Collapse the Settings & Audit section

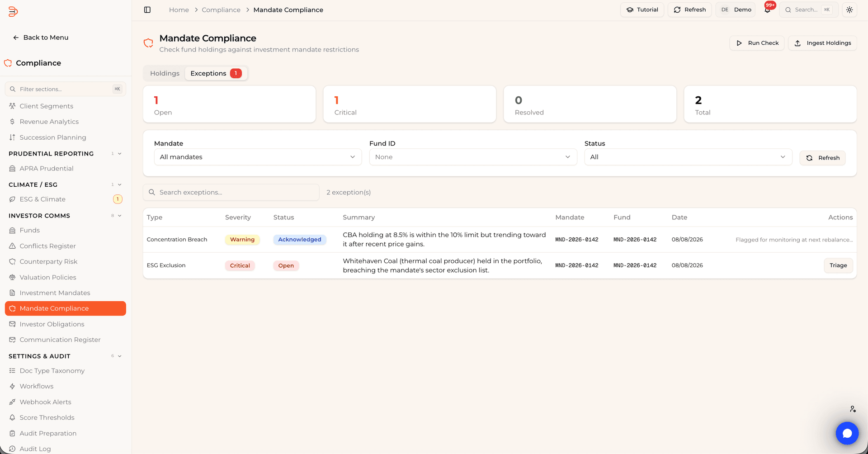click(120, 356)
